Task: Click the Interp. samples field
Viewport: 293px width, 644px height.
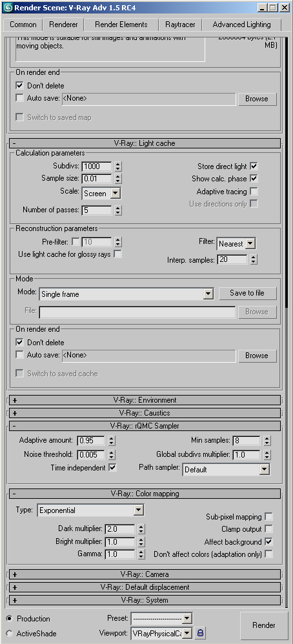Action: tap(232, 259)
